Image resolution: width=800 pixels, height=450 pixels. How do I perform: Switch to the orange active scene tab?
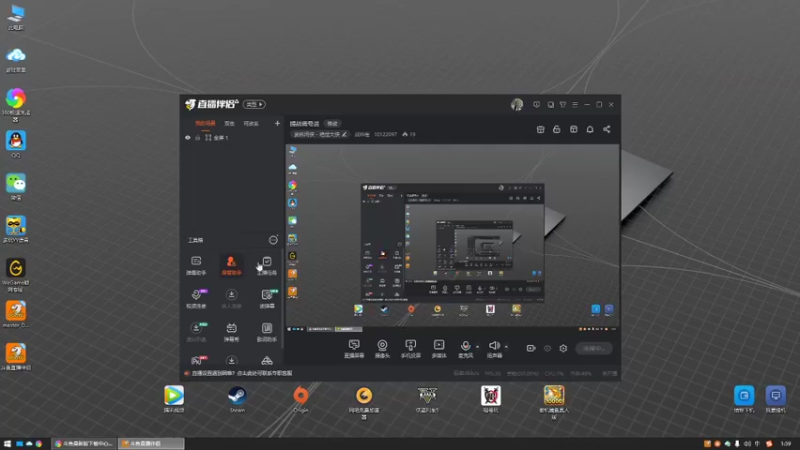pos(205,123)
